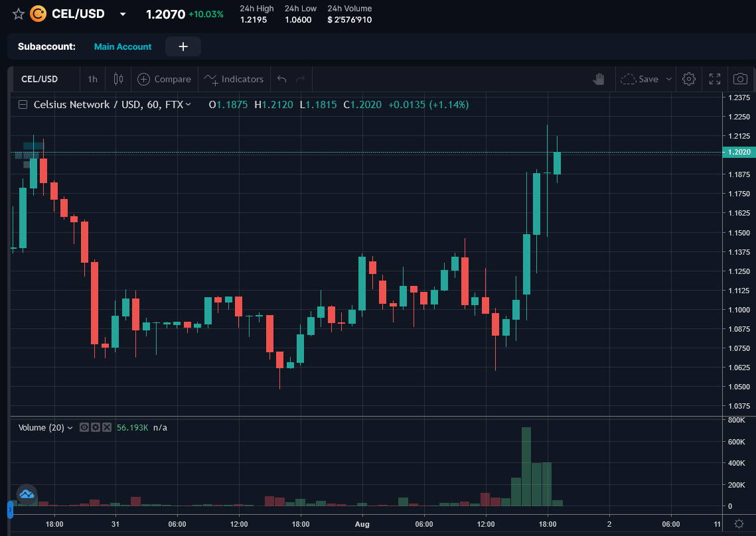
Task: Click the high value H1.2120 in legend
Action: tap(274, 105)
